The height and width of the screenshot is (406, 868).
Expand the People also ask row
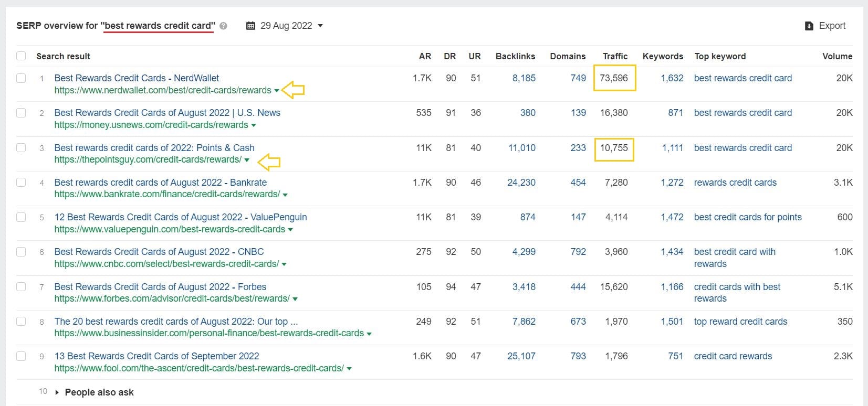[x=94, y=392]
